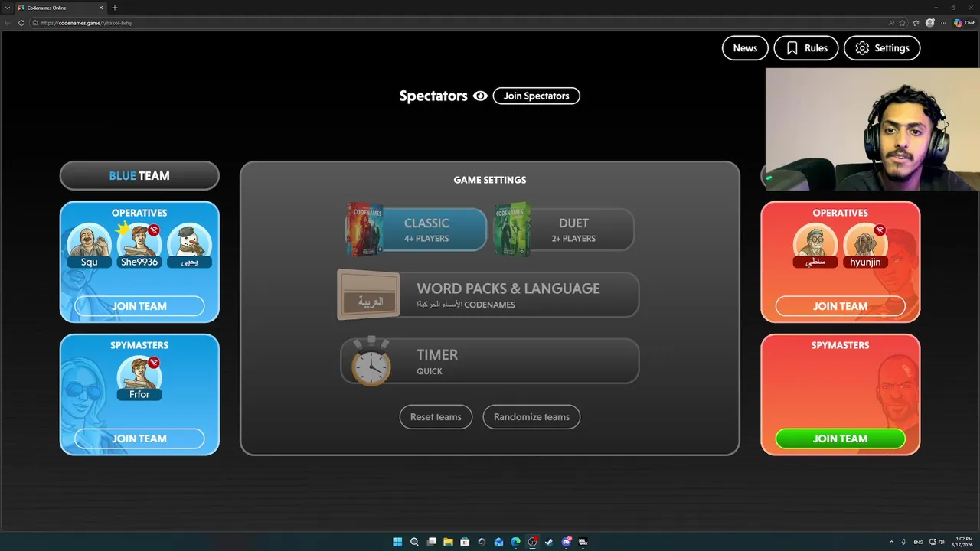Viewport: 980px width, 551px height.
Task: Click the bookmark icon on the Rules button
Action: (792, 47)
